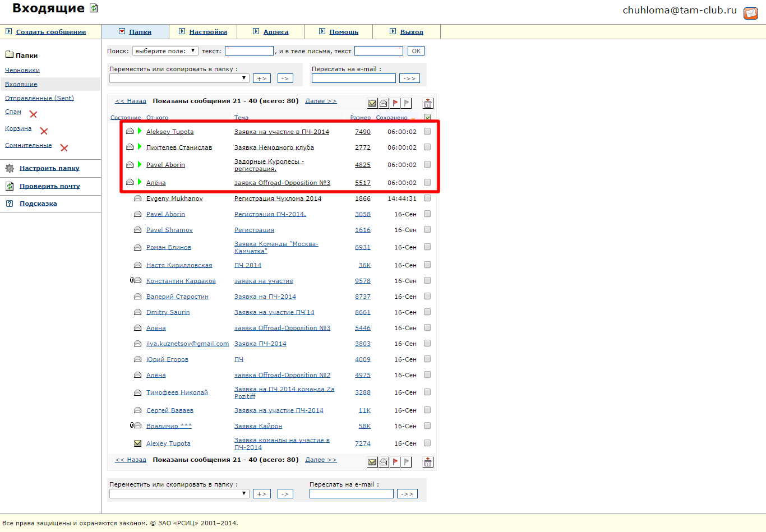This screenshot has height=532, width=766.
Task: Empty Корзина folder with red X icon
Action: [44, 131]
